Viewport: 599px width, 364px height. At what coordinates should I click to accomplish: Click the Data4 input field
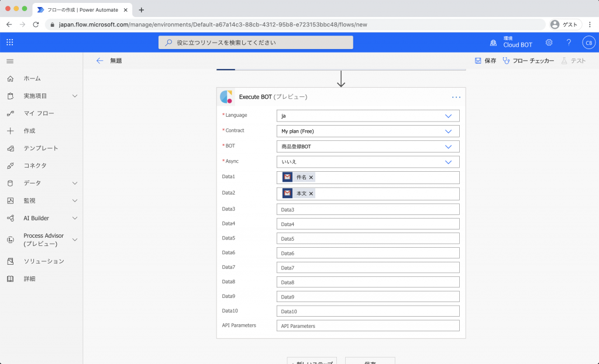[x=368, y=224]
